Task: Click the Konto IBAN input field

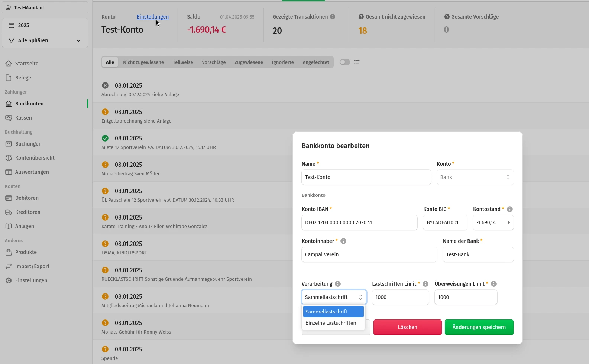Action: [x=359, y=222]
